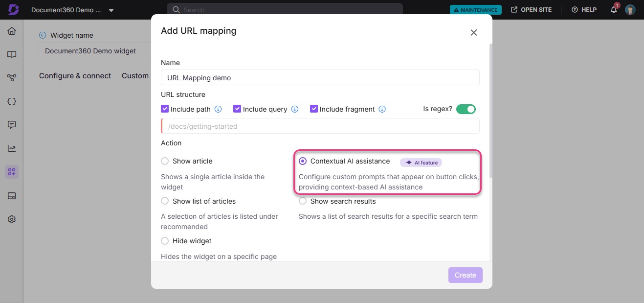
Task: Open the Settings gear icon
Action: tap(12, 219)
